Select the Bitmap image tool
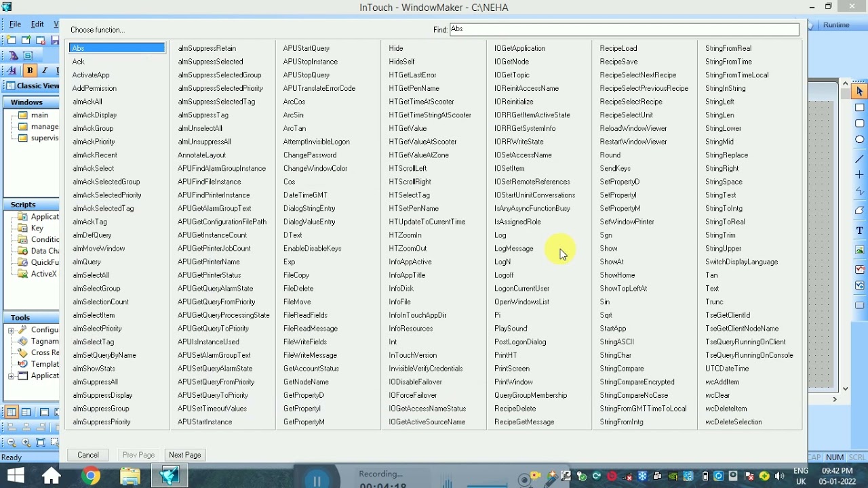Viewport: 868px width, 488px height. [859, 250]
